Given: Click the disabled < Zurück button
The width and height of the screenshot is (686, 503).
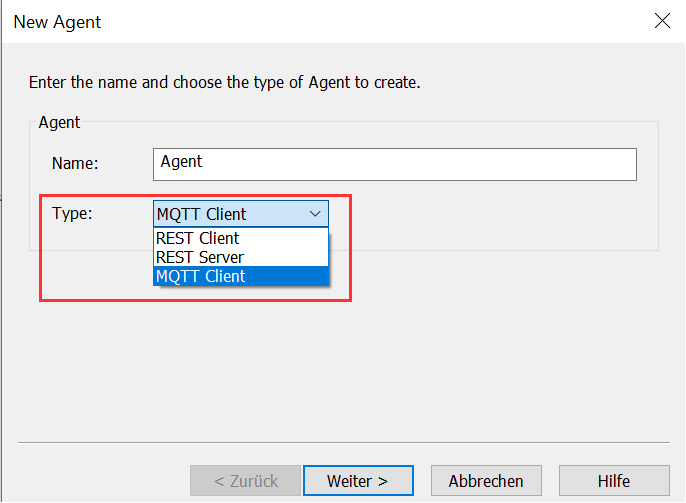Looking at the screenshot, I should pyautogui.click(x=245, y=481).
